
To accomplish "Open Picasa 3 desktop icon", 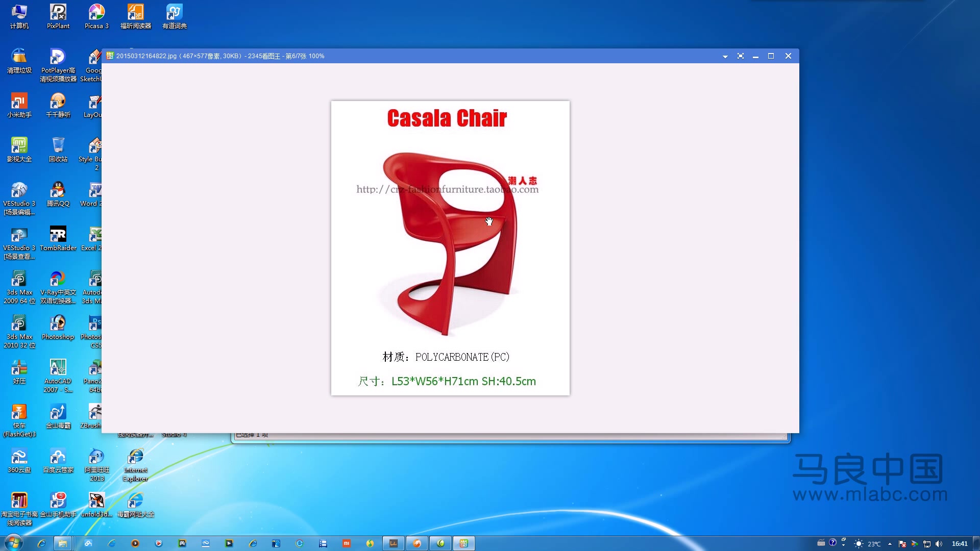I will 96,13.
